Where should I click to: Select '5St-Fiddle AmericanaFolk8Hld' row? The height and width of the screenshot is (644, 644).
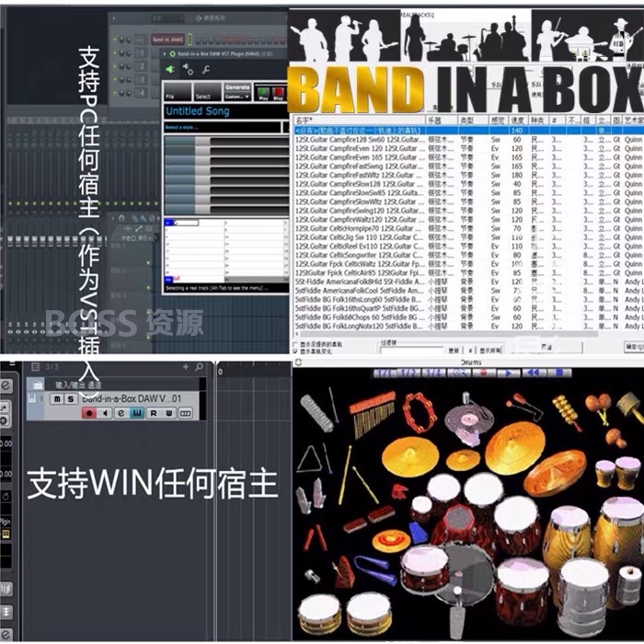click(468, 282)
